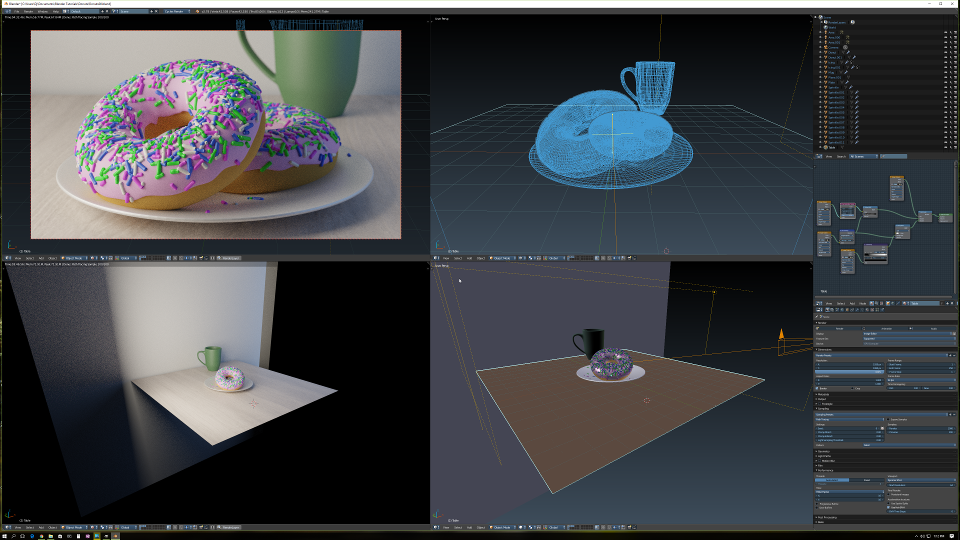Toggle visibility eye for Table

pyautogui.click(x=945, y=147)
